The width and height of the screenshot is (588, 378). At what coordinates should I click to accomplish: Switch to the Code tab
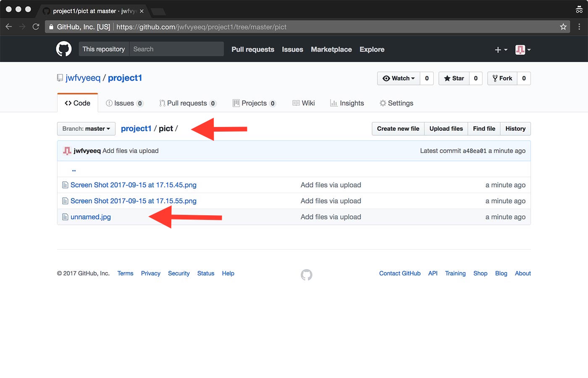[x=78, y=103]
